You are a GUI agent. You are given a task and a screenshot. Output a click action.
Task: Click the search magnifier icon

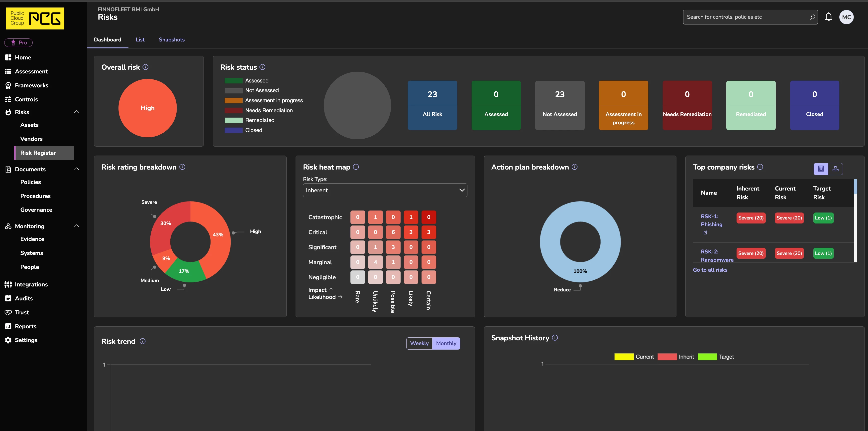(812, 17)
